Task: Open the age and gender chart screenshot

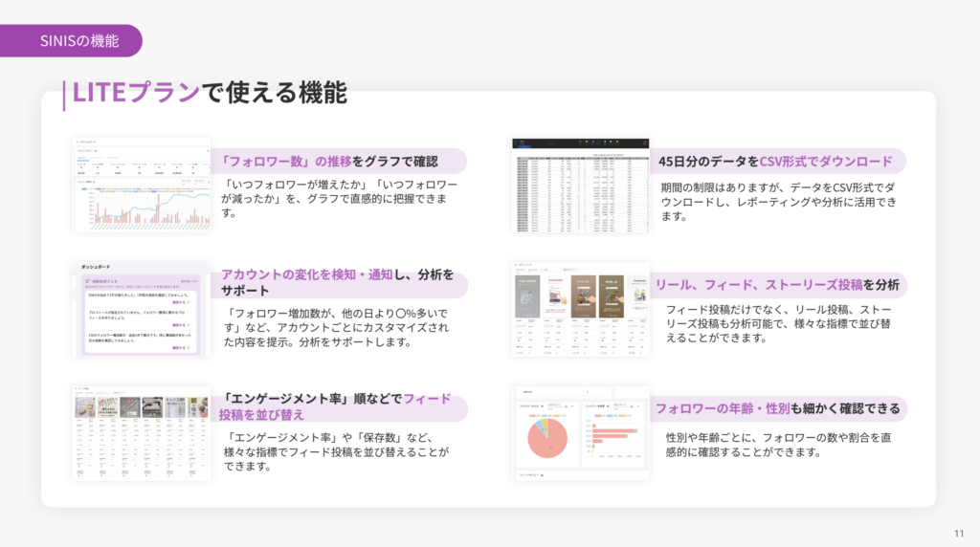Action: pos(581,433)
